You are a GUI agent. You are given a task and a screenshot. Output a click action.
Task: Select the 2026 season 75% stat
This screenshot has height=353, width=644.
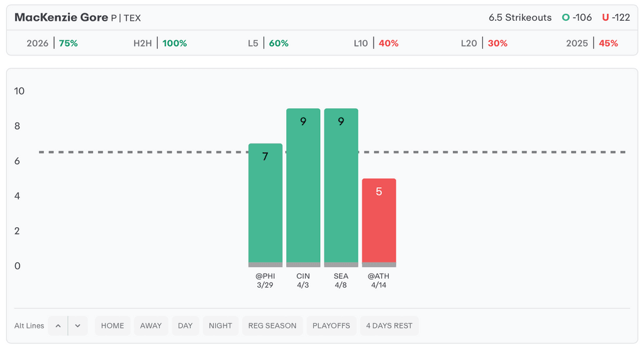(x=52, y=43)
